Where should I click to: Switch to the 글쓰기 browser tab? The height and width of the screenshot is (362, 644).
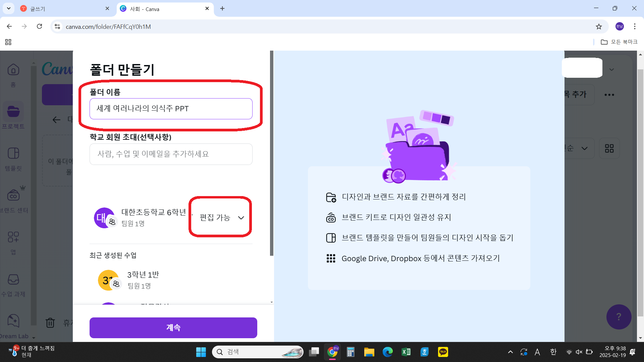click(65, 9)
